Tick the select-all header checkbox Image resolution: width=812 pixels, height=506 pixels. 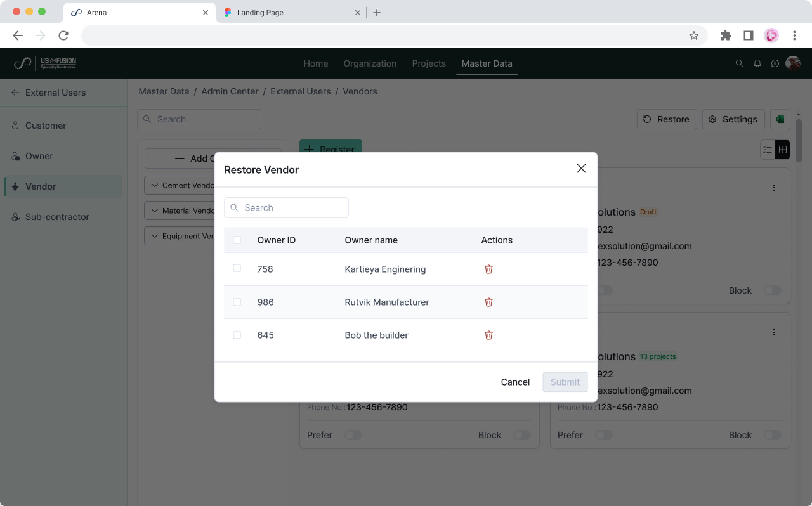pos(237,240)
